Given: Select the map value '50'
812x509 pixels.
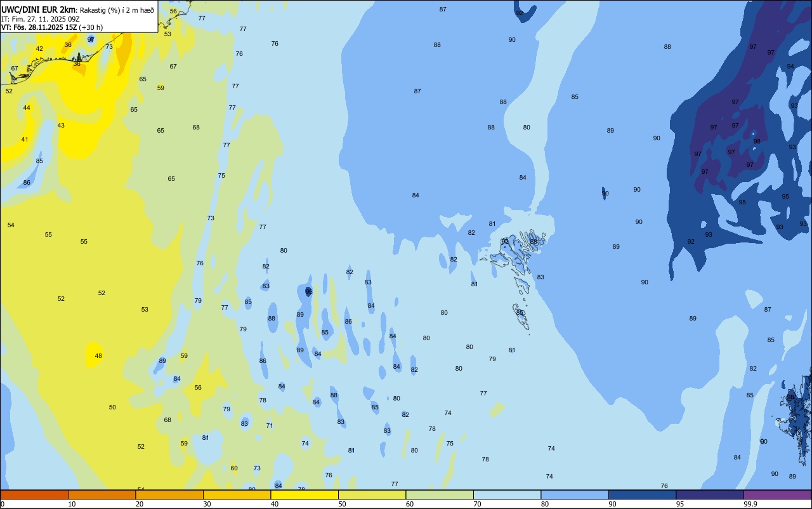Looking at the screenshot, I should pyautogui.click(x=112, y=407).
